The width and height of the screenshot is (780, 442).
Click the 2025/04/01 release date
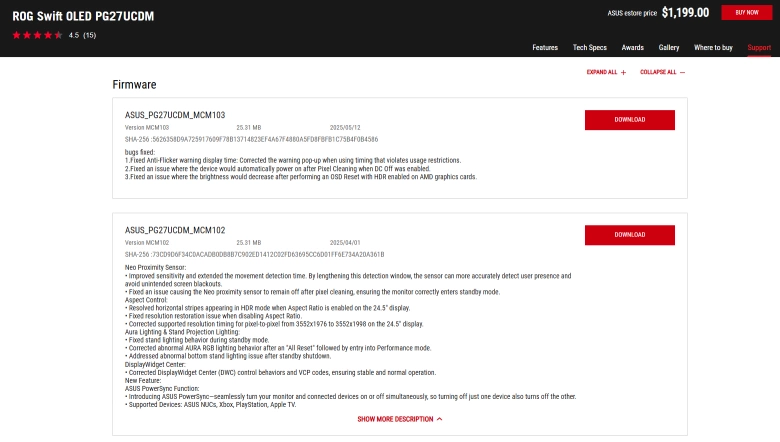(345, 243)
